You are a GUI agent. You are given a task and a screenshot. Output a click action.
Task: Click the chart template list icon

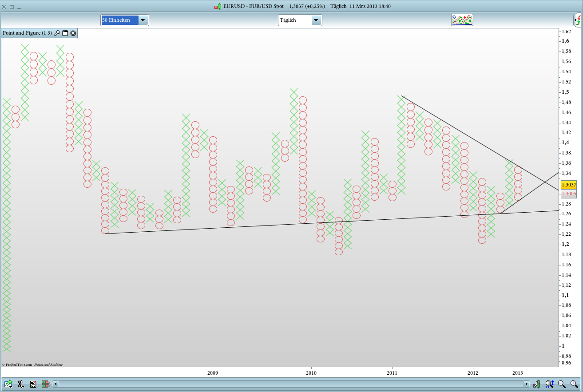point(33,384)
